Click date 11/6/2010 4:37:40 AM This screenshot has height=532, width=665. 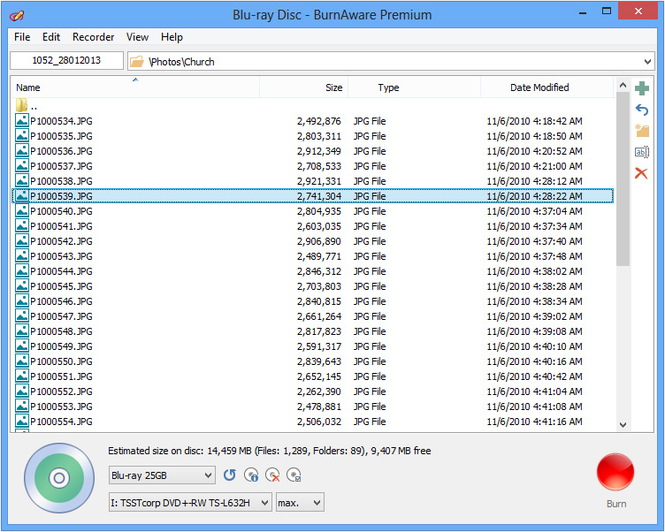[534, 241]
